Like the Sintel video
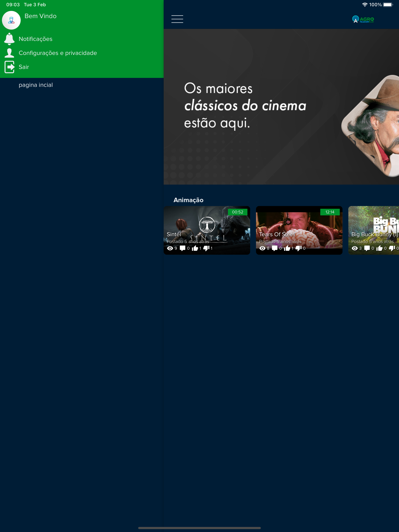 click(x=195, y=248)
